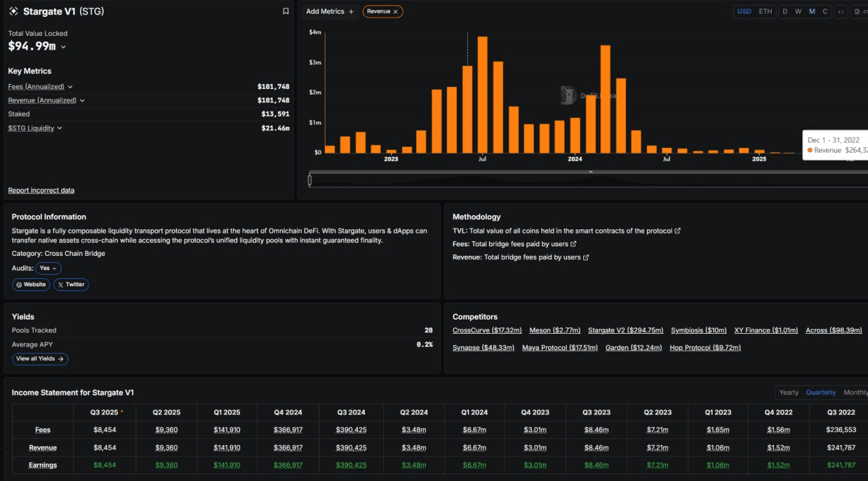Click the Earnings row label in income statement
The image size is (868, 481).
[43, 465]
